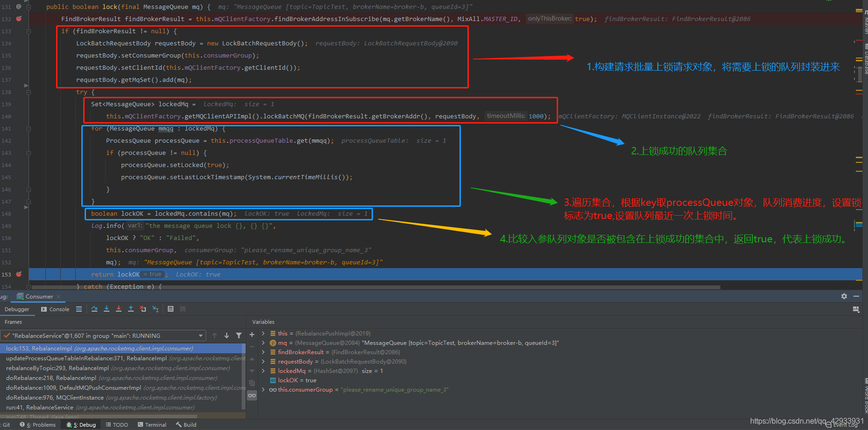Toggle the show watches glasses button
Screen dimensions: 868x430
point(252,395)
